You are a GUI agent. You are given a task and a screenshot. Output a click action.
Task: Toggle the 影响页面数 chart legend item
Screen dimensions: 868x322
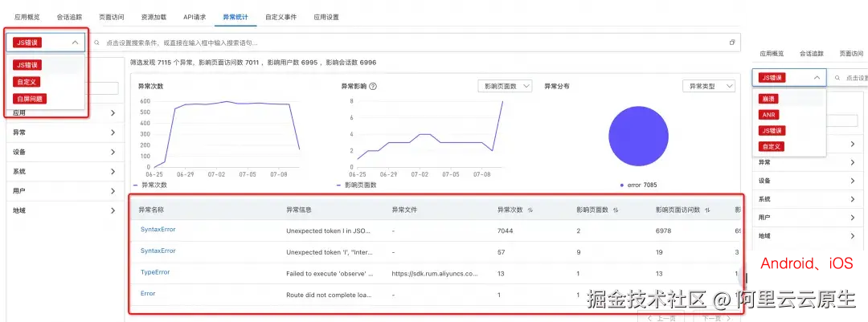356,185
